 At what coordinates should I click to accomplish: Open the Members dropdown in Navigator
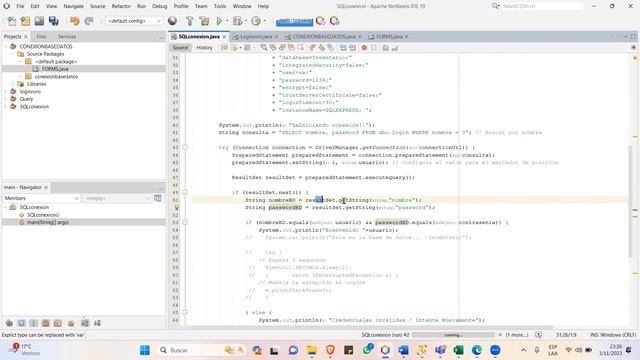coord(41,198)
